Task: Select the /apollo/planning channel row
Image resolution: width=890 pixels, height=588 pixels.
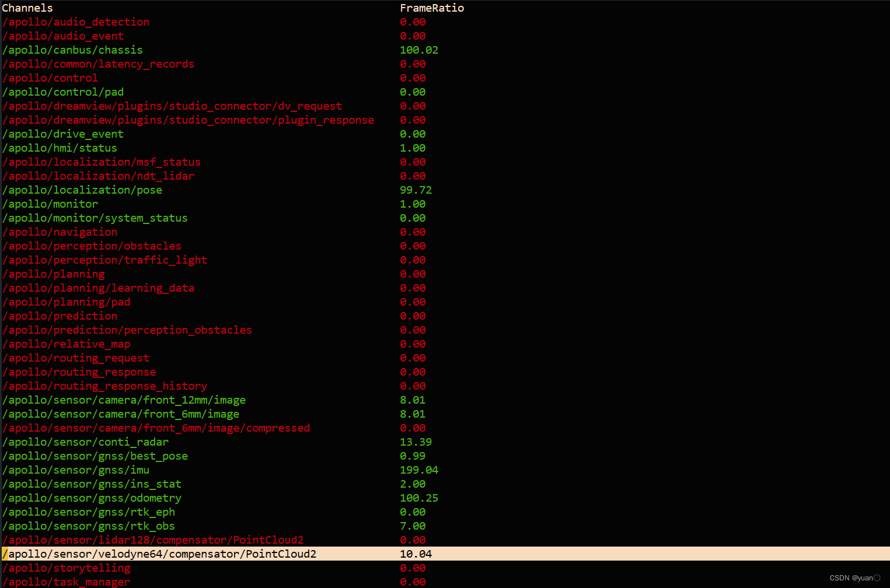Action: coord(54,274)
